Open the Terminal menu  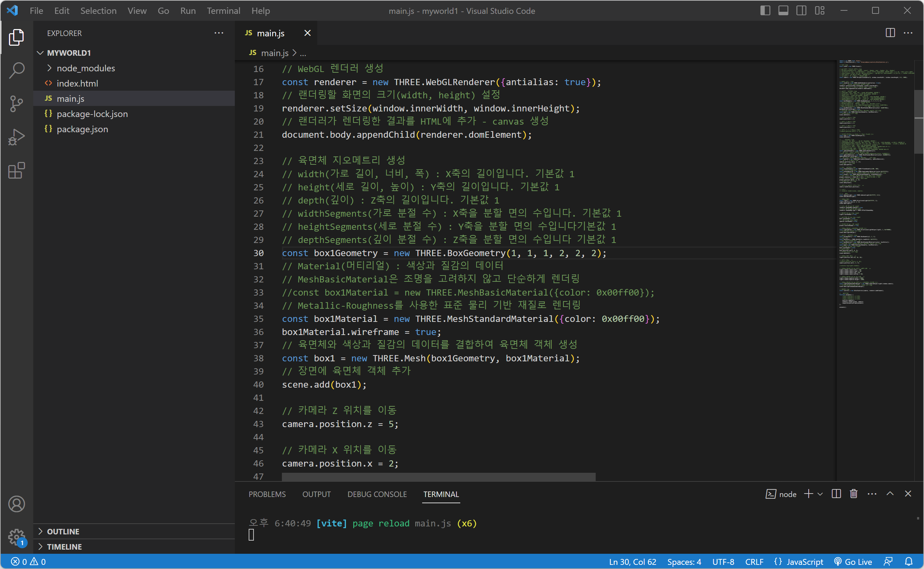coord(223,10)
